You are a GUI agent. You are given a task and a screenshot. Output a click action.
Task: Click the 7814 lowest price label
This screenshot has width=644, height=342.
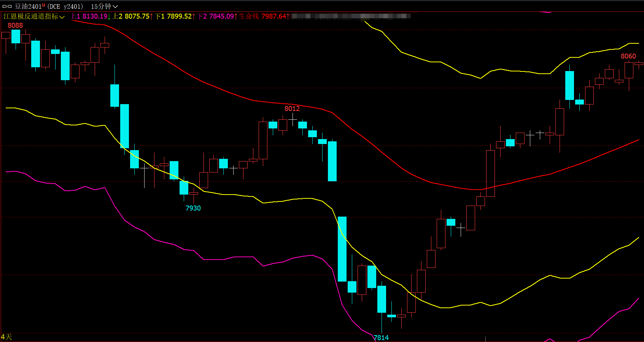[x=381, y=338]
